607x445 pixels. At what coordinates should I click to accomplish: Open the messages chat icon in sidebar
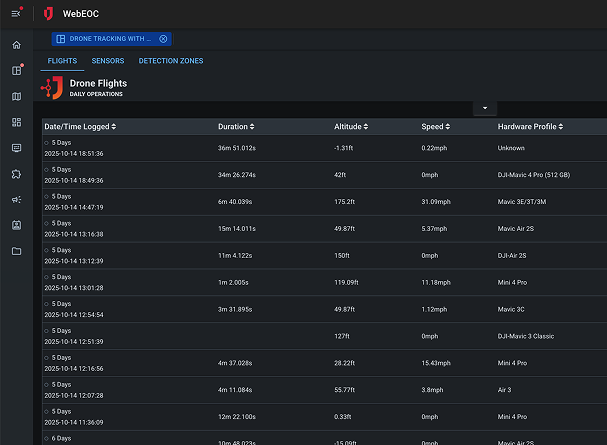tap(16, 148)
